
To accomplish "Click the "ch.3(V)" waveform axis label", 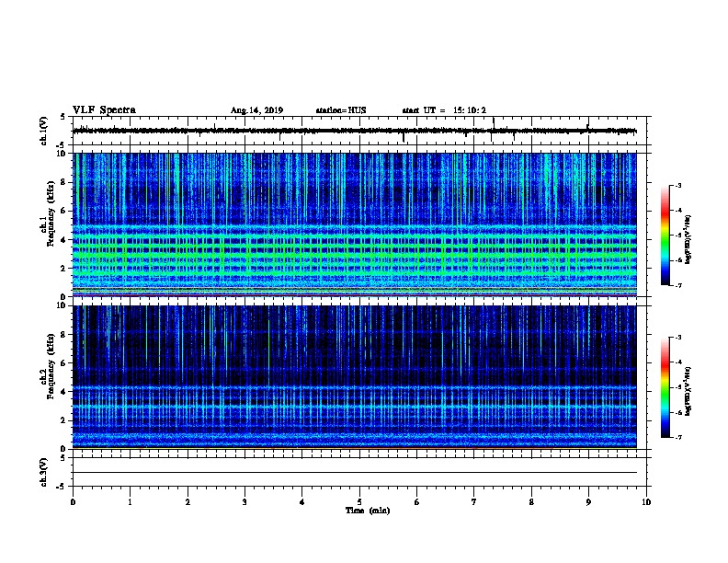I will point(44,472).
